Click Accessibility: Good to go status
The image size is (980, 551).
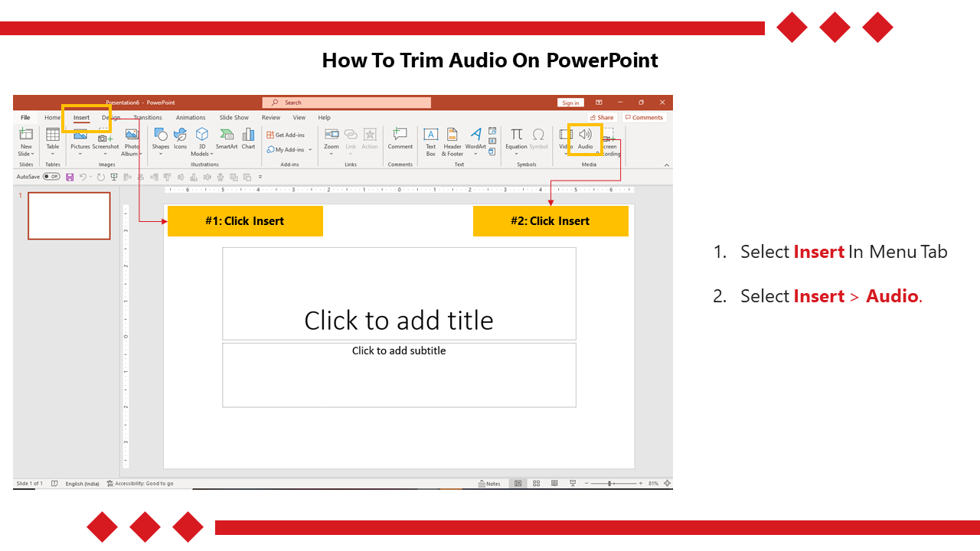click(x=140, y=484)
